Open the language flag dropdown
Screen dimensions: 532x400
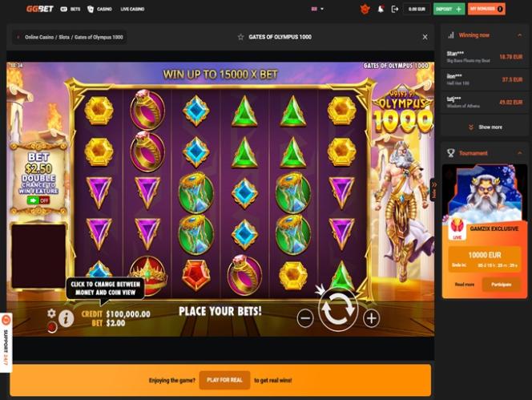point(317,9)
